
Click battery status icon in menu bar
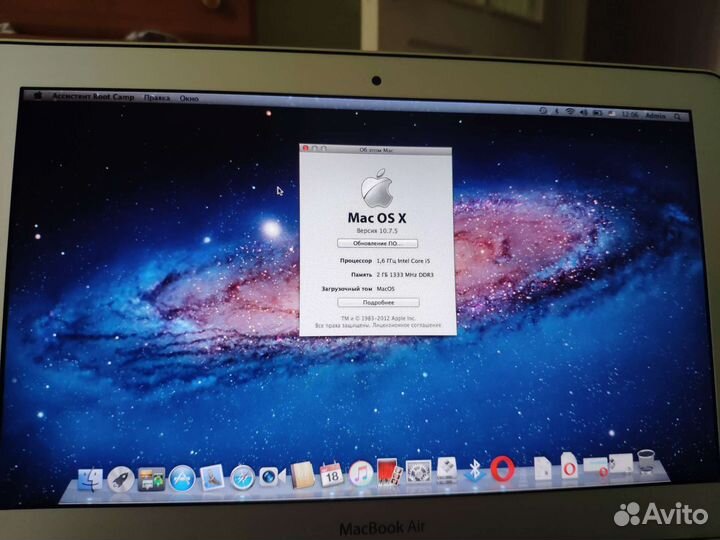pyautogui.click(x=597, y=112)
